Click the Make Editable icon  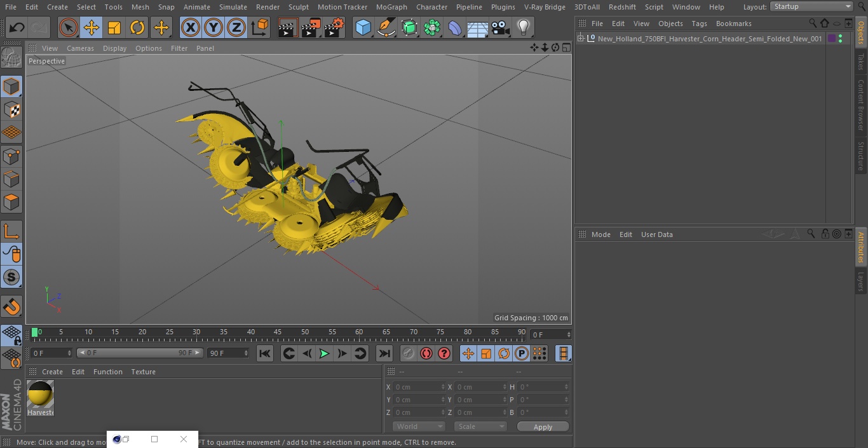coord(11,58)
